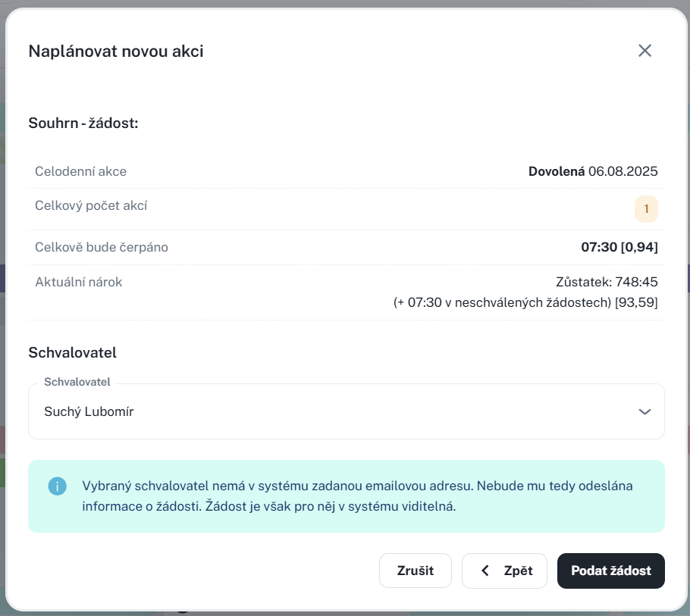Image resolution: width=690 pixels, height=616 pixels.
Task: Expand the Schvalovatel dropdown chevron
Action: (x=645, y=411)
